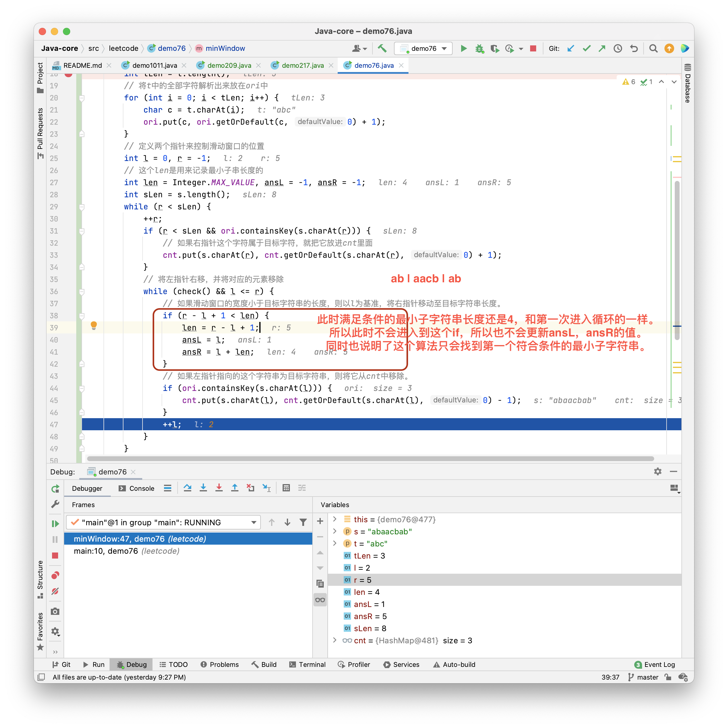Open the user account dropdown in toolbar

coord(359,48)
